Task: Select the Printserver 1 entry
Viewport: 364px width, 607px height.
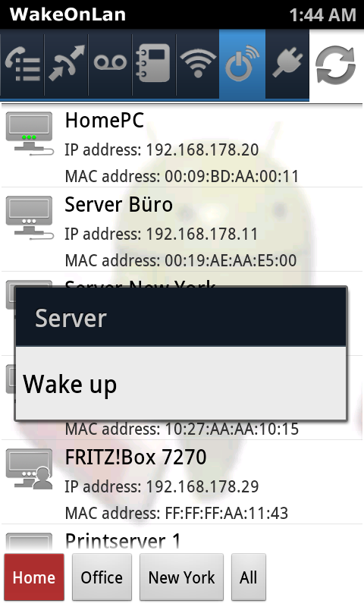Action: pyautogui.click(x=182, y=539)
